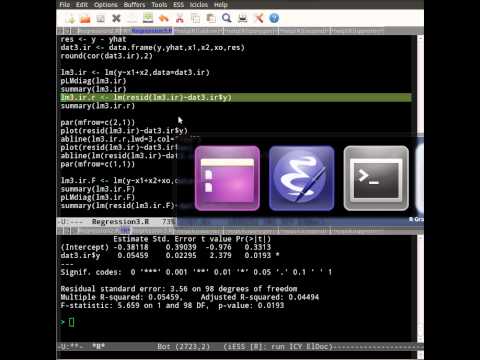Open the directory browser toolbar icon

[100, 18]
